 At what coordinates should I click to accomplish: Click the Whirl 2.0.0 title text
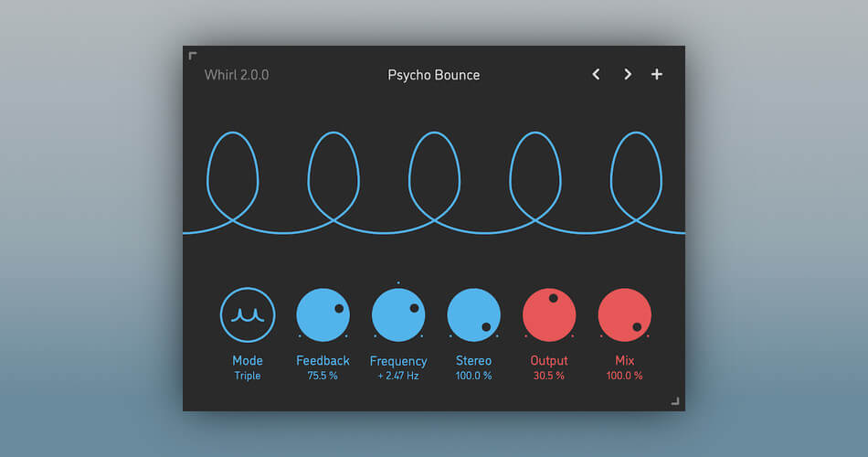237,75
